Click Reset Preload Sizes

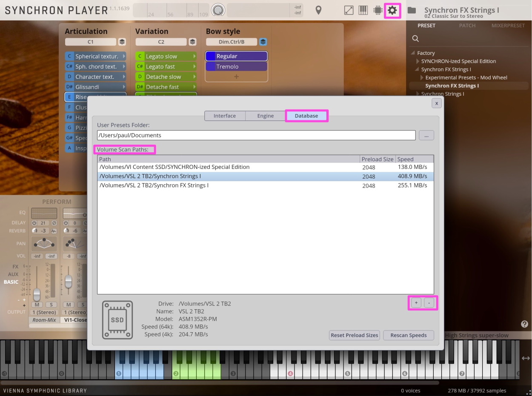click(355, 335)
